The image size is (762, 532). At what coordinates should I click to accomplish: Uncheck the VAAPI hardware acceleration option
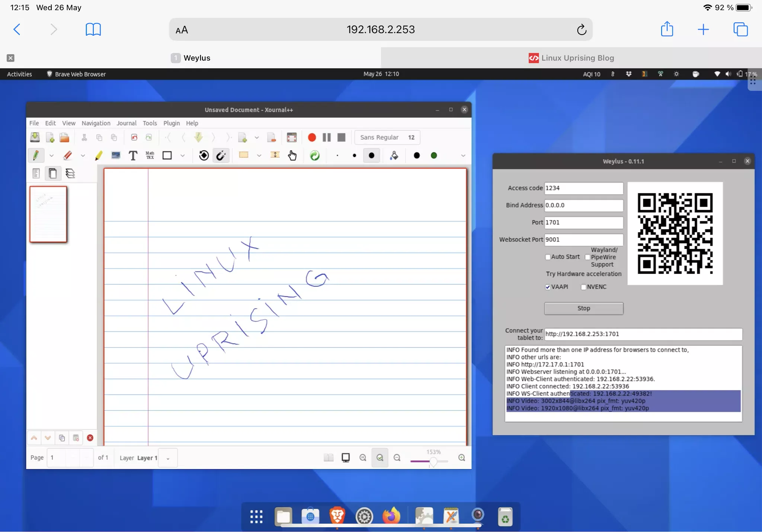pos(548,287)
